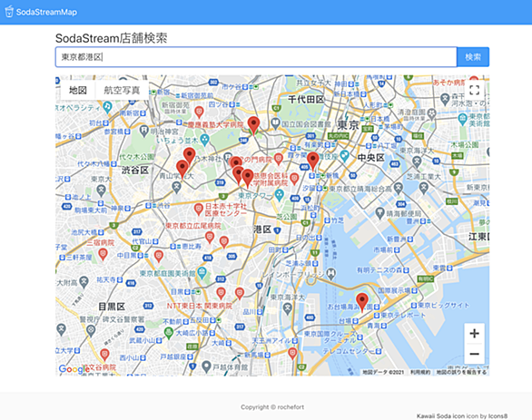Toggle fullscreen map view
This screenshot has height=420, width=532.
point(474,90)
